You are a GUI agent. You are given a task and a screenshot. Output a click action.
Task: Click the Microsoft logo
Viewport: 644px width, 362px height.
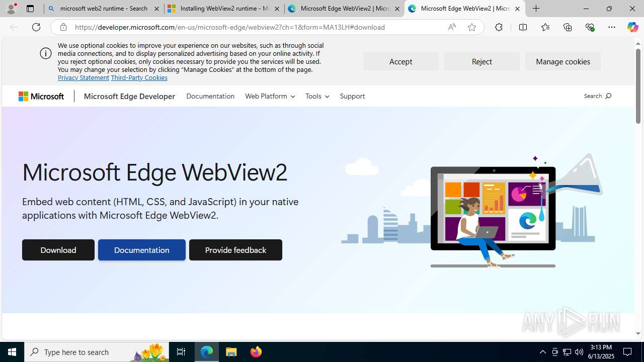point(41,96)
